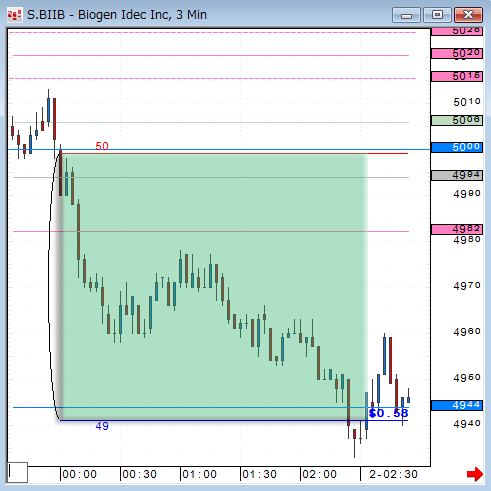
Task: Click the 01:00 time axis label
Action: click(x=199, y=474)
